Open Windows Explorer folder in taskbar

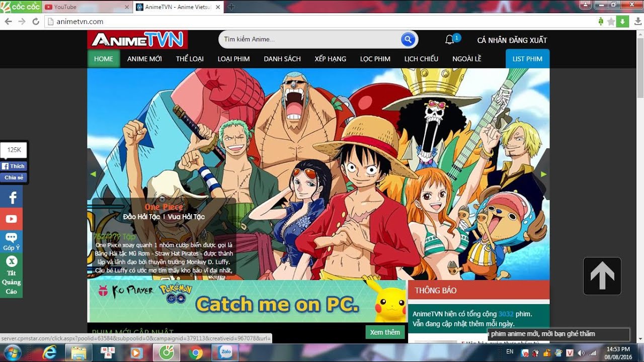pyautogui.click(x=79, y=353)
